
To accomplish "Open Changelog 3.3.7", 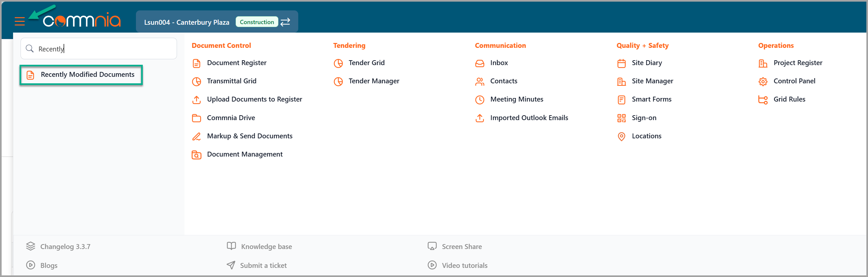I will coord(65,246).
